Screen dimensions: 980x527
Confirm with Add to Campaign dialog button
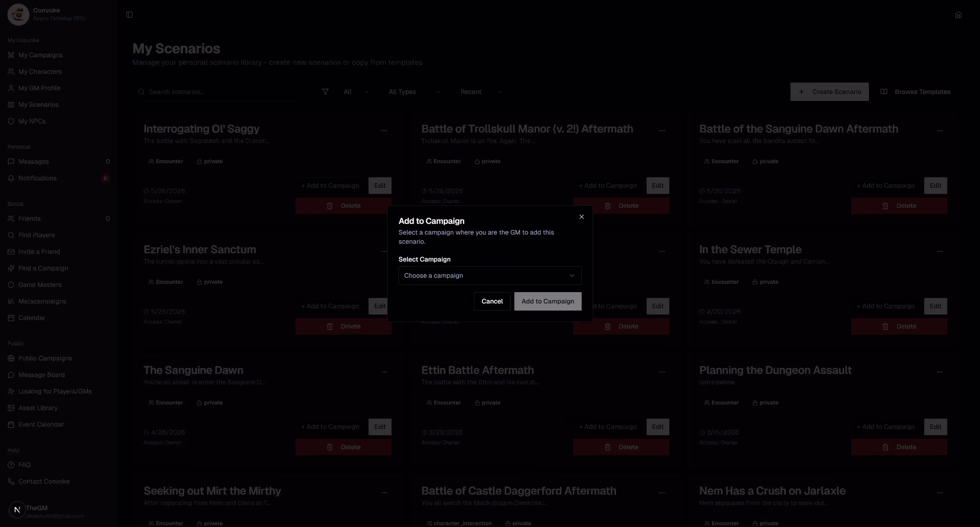tap(548, 301)
